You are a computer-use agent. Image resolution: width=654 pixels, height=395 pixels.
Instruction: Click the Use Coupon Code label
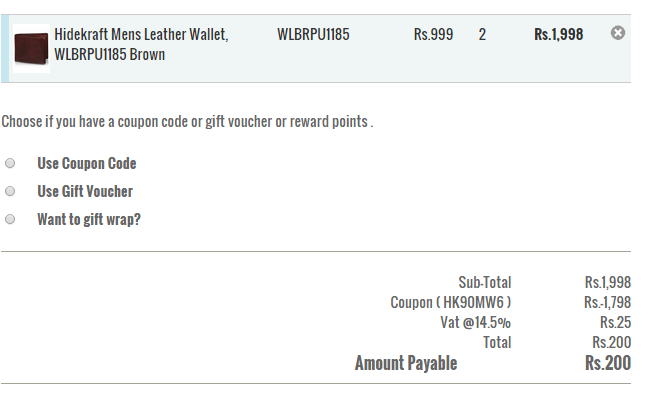87,163
